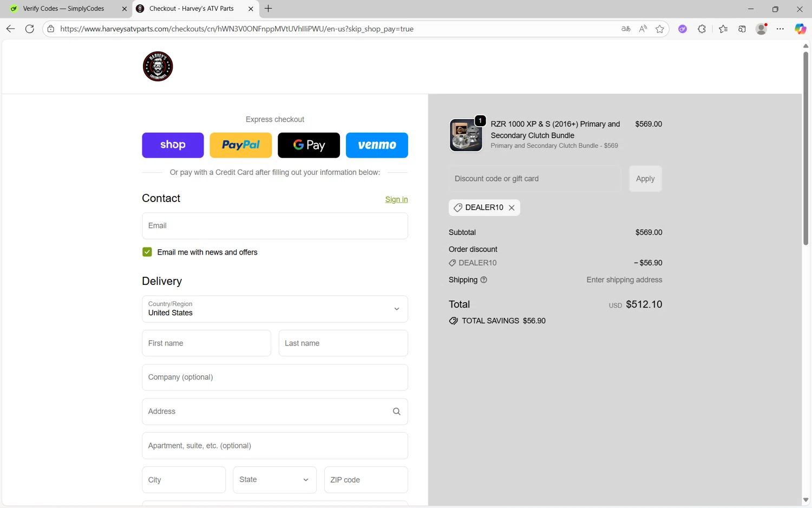The image size is (812, 508).
Task: Uncheck Email me with news and offers
Action: click(147, 252)
